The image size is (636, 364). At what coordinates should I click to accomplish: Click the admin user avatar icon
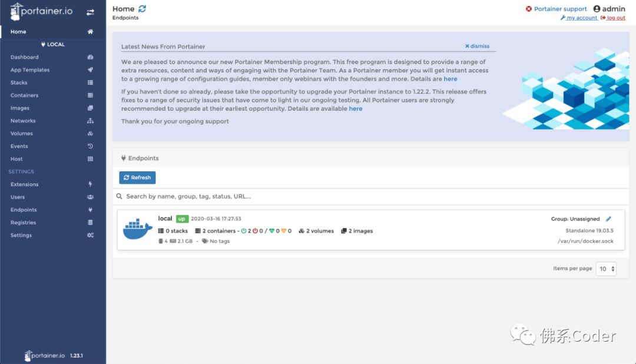pos(597,8)
